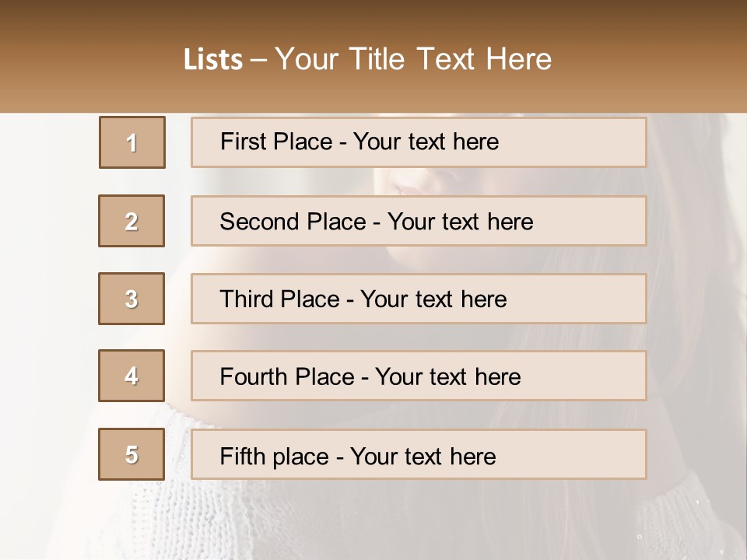The width and height of the screenshot is (747, 560).
Task: Click the word 'Third' in list
Action: (246, 299)
